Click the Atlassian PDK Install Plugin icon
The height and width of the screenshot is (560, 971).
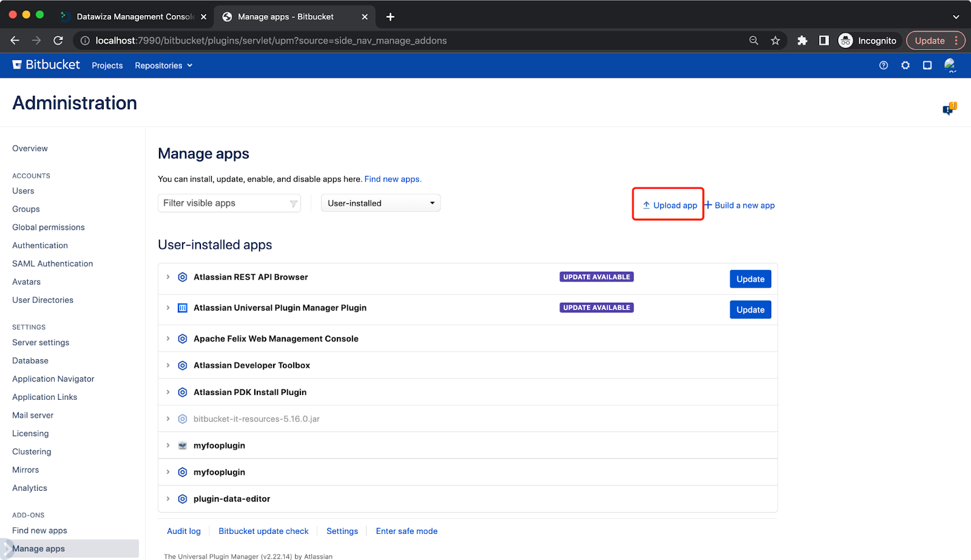point(182,393)
